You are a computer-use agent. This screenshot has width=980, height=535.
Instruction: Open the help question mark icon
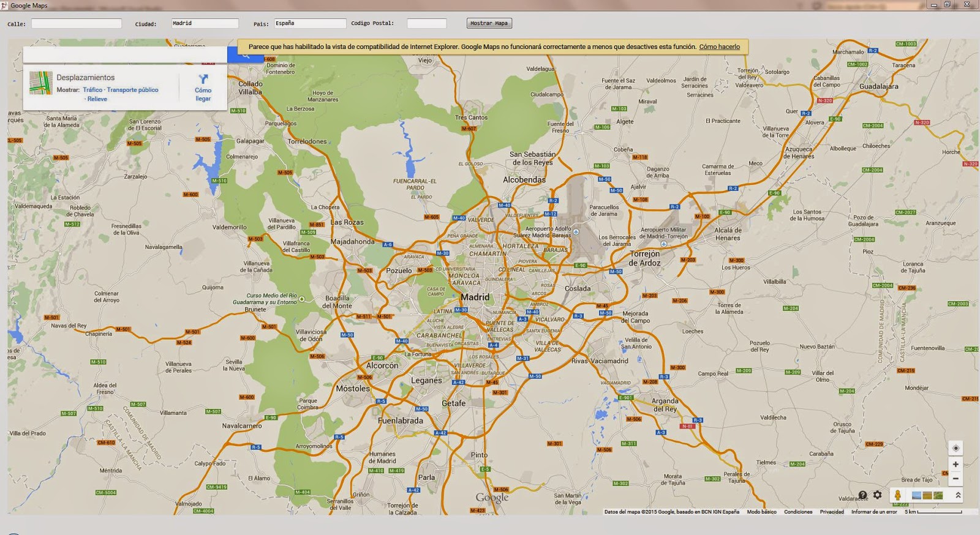(x=862, y=495)
